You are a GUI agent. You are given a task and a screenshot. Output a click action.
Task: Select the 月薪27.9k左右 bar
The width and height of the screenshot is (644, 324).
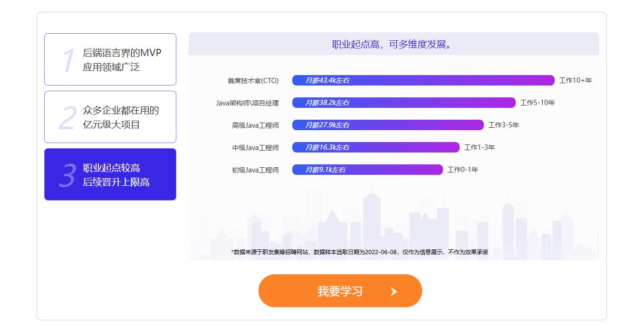point(387,125)
